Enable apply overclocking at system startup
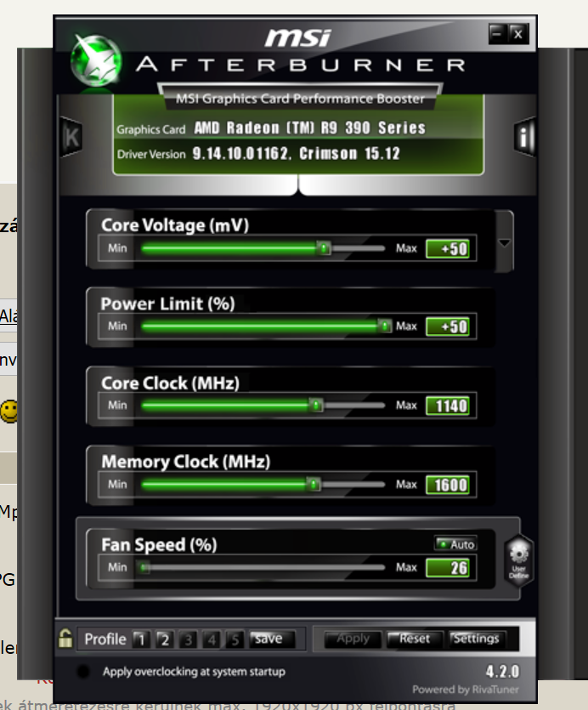The width and height of the screenshot is (588, 710). point(82,671)
